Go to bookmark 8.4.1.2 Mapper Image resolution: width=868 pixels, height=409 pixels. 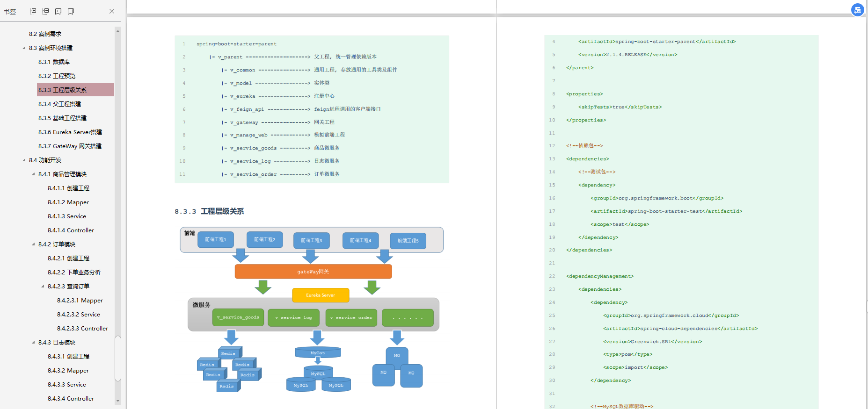coord(68,202)
